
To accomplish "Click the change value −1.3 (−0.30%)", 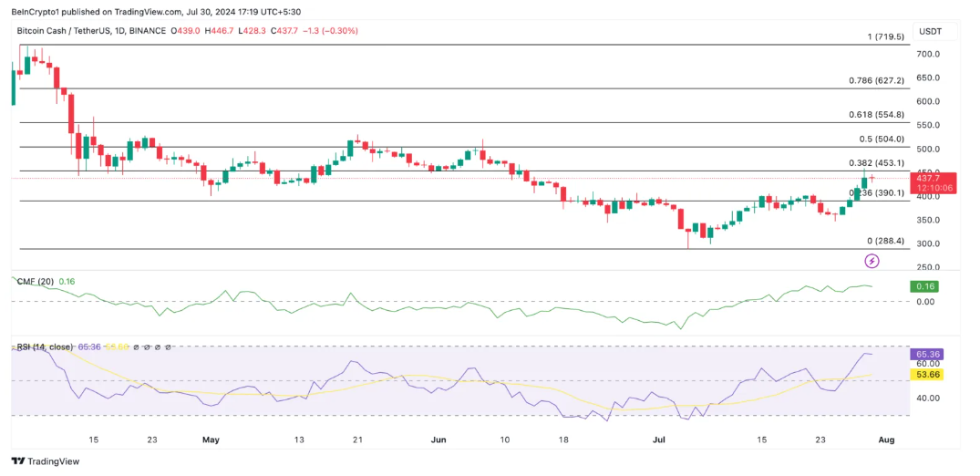I will pyautogui.click(x=330, y=31).
